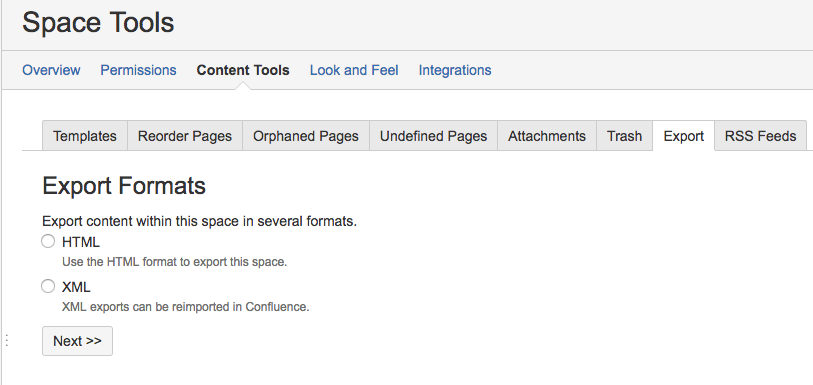Viewport: 813px width, 385px height.
Task: Switch to the Templates tab
Action: point(85,136)
